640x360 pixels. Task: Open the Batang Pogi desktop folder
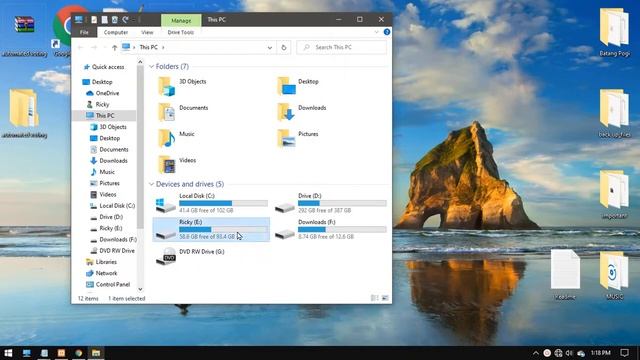pos(614,32)
